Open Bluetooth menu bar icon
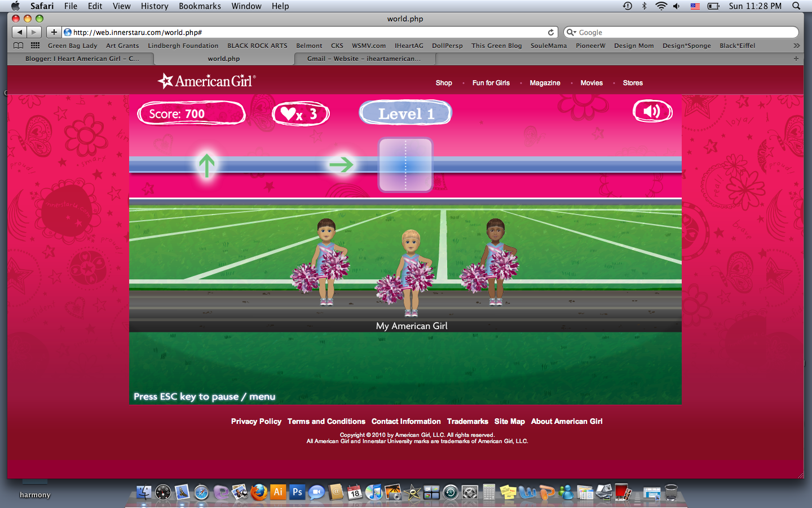Screen dimensions: 812x508 click(x=644, y=6)
